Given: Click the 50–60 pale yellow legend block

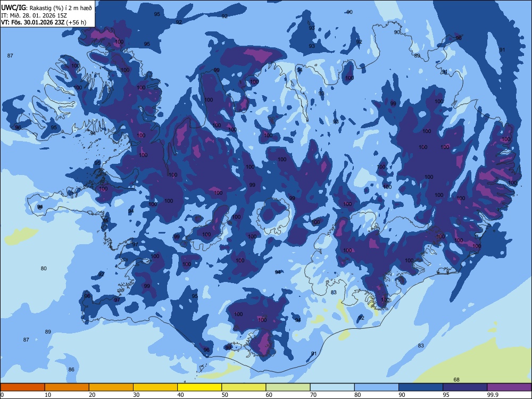Looking at the screenshot, I should [x=244, y=387].
